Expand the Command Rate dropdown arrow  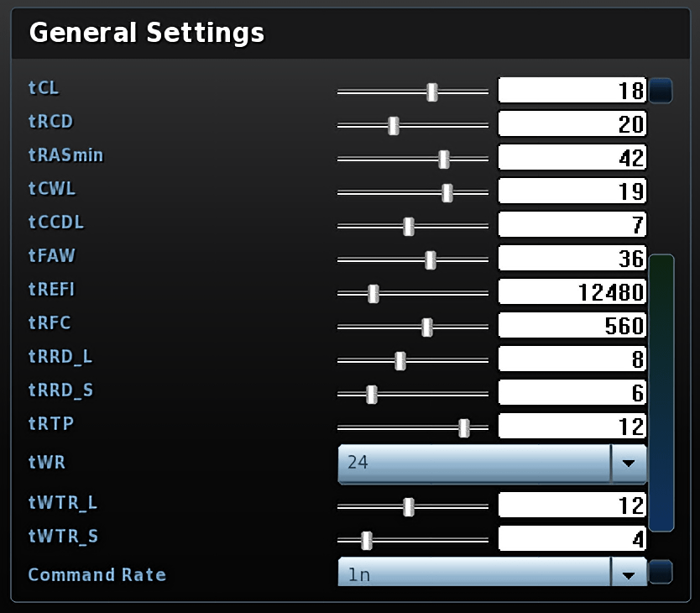click(x=629, y=573)
